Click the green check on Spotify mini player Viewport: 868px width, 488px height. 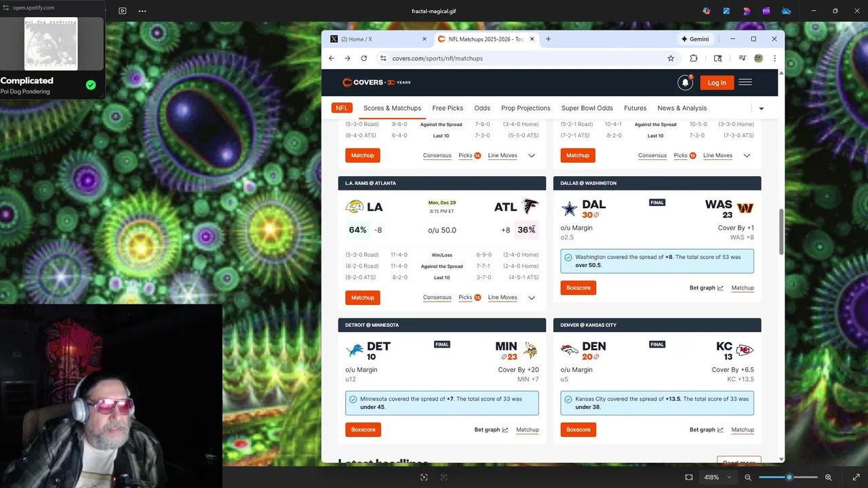pos(91,85)
